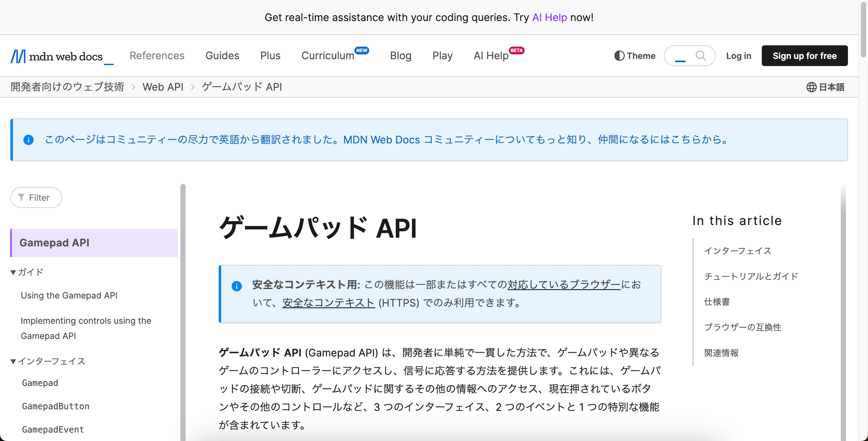Go to 開発者向けのウェブ技術 breadcrumb
The width and height of the screenshot is (868, 441).
[x=67, y=87]
